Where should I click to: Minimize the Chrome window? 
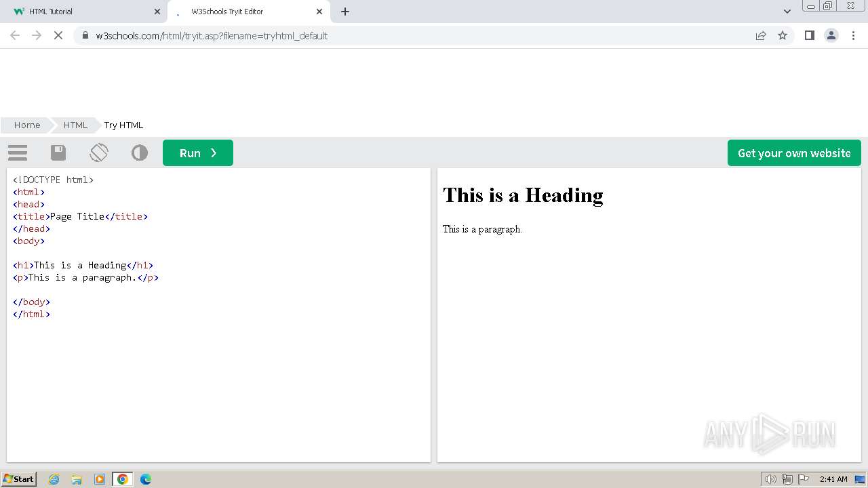[x=811, y=6]
